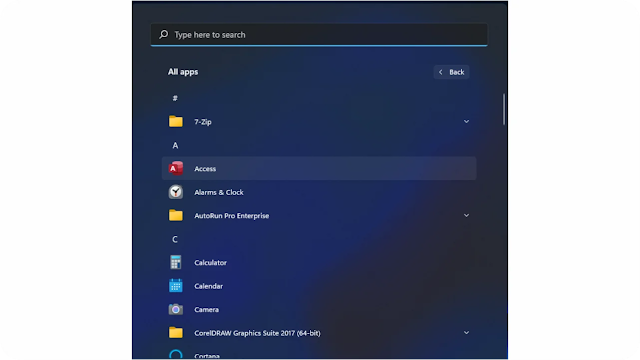Open the Calculator app icon
This screenshot has width=640, height=360.
pos(176,262)
